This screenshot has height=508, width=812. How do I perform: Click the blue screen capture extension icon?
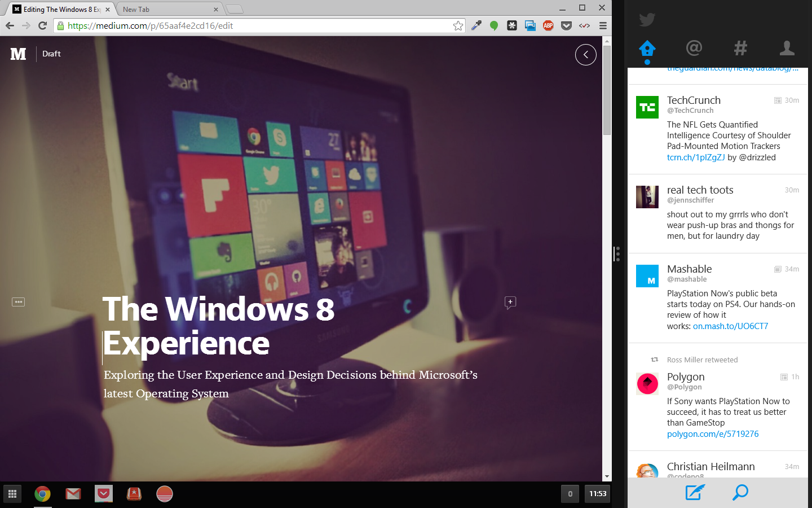(x=530, y=25)
